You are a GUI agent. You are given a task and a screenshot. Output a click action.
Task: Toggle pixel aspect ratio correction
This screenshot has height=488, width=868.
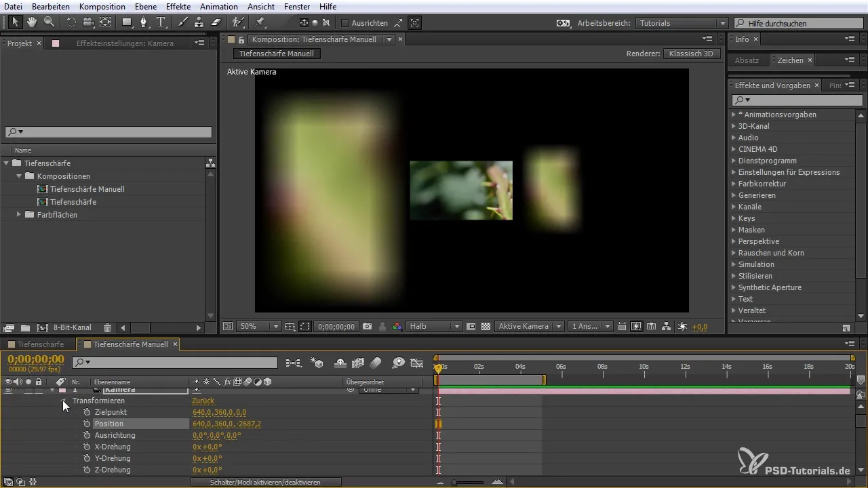[621, 326]
